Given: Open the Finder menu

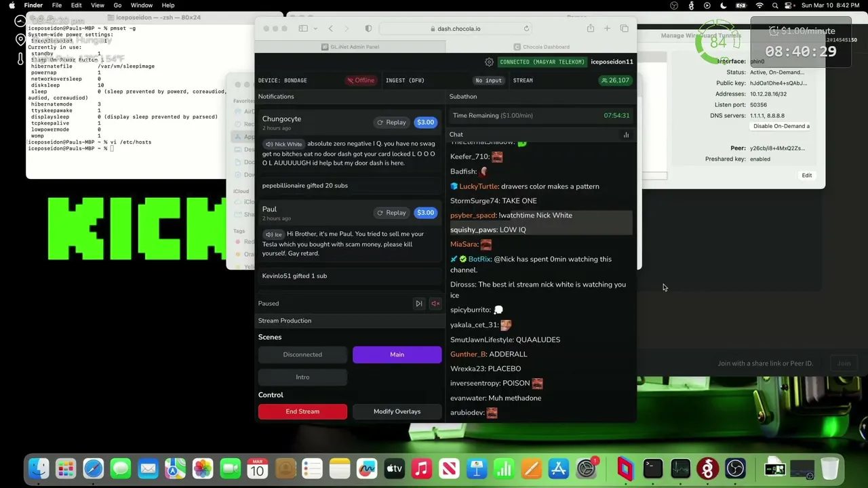Looking at the screenshot, I should click(33, 5).
